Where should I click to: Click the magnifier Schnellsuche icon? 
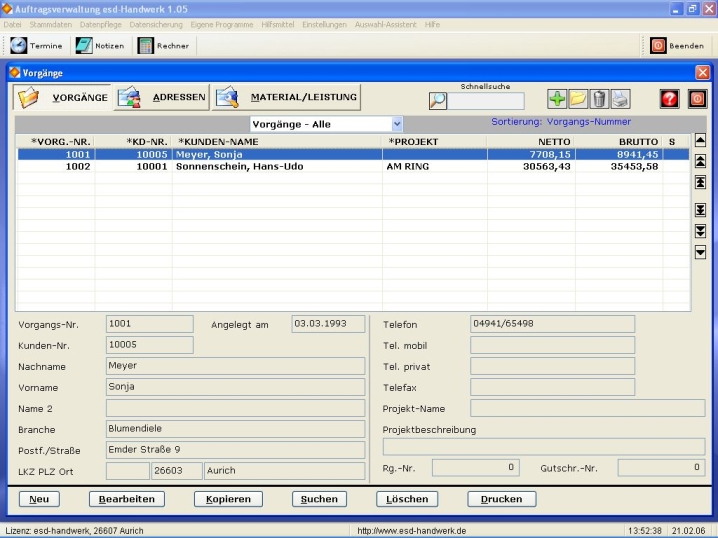coord(438,100)
